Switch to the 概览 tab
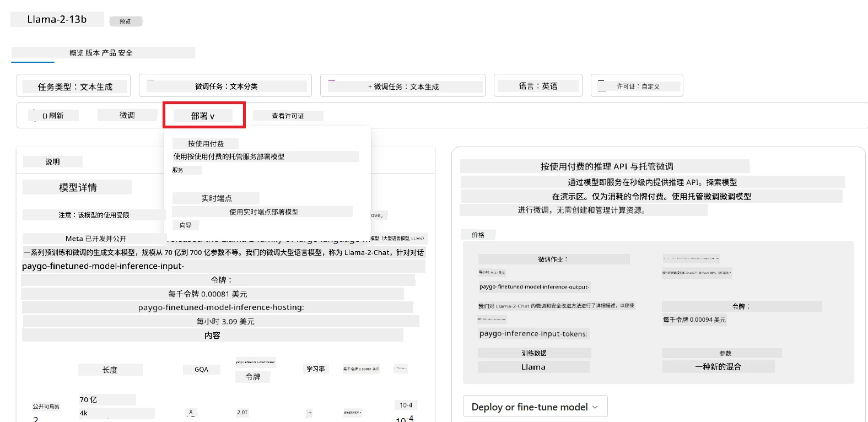Viewport: 868px width, 422px height. pos(76,53)
